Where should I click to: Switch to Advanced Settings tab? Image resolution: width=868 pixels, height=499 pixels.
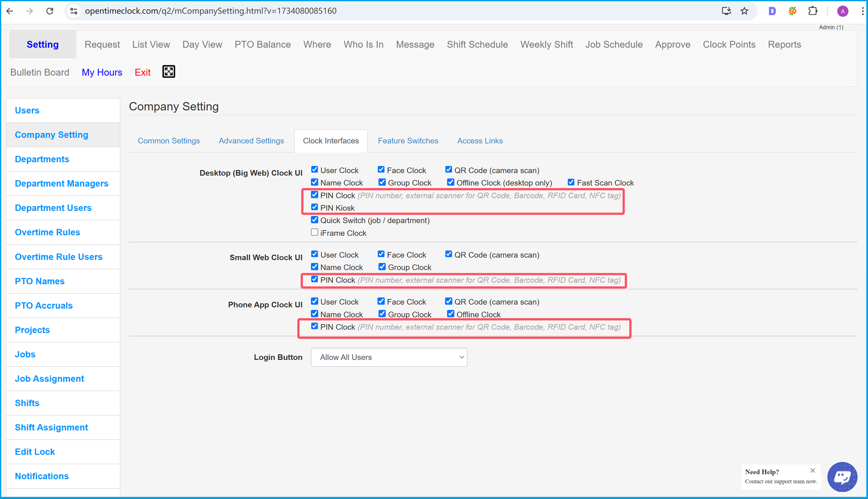[x=251, y=141]
